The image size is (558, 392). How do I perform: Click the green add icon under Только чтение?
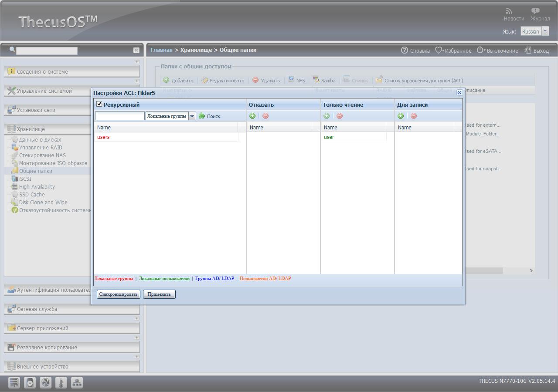pyautogui.click(x=327, y=116)
